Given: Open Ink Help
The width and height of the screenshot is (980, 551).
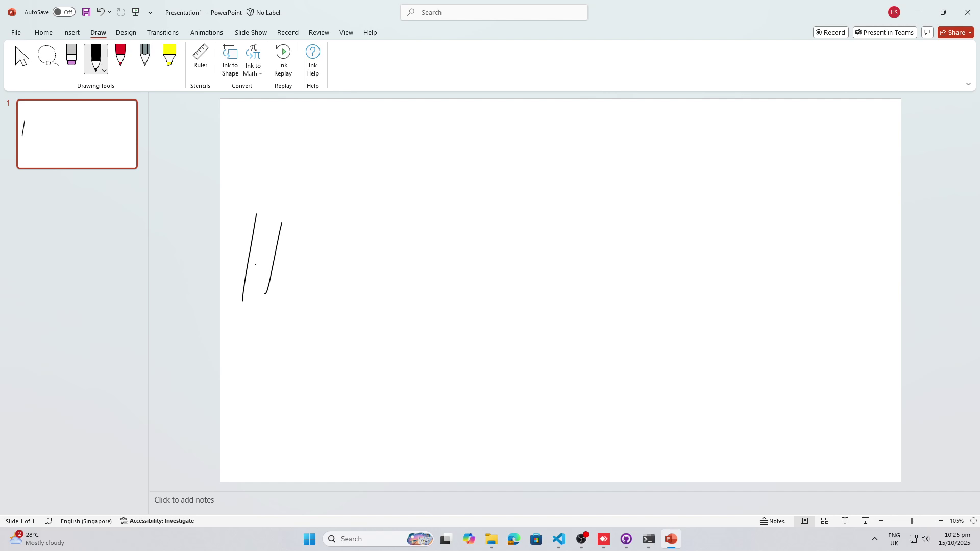Looking at the screenshot, I should pyautogui.click(x=312, y=60).
